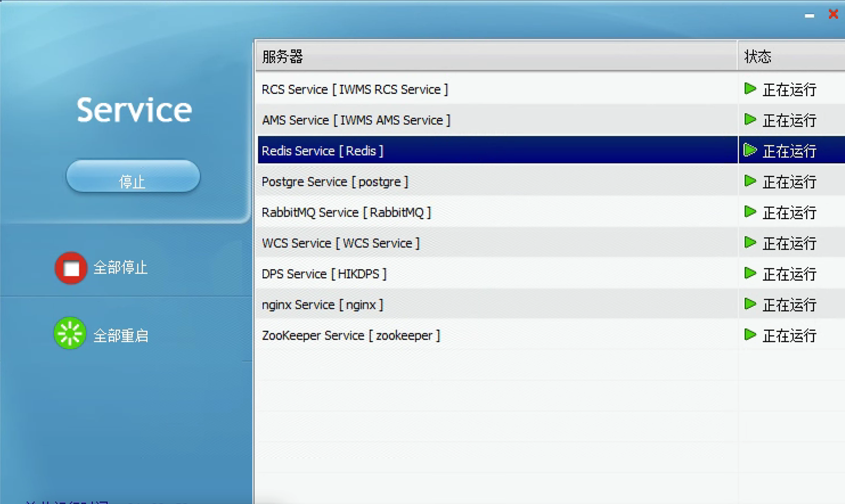Click the 正在运行 status text for WCS Service
Screen dimensions: 845x504
point(789,244)
